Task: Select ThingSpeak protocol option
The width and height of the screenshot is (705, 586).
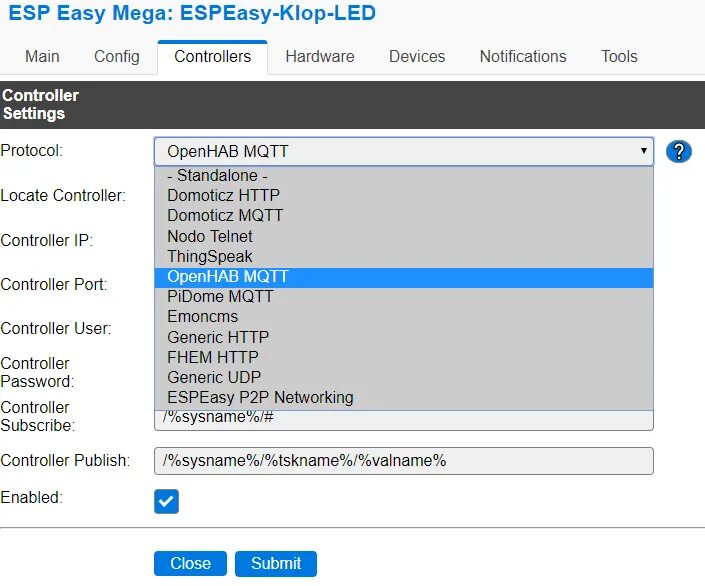Action: (404, 256)
